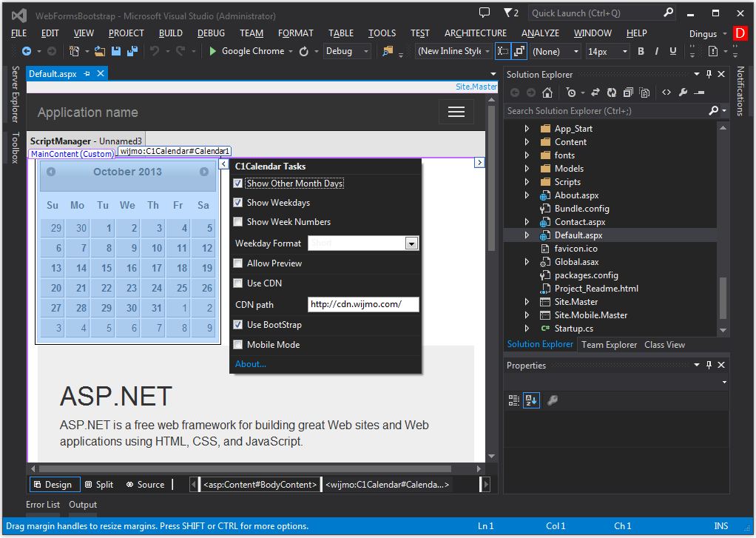756x538 pixels.
Task: Click the Sync with Active Document icon
Action: (595, 93)
